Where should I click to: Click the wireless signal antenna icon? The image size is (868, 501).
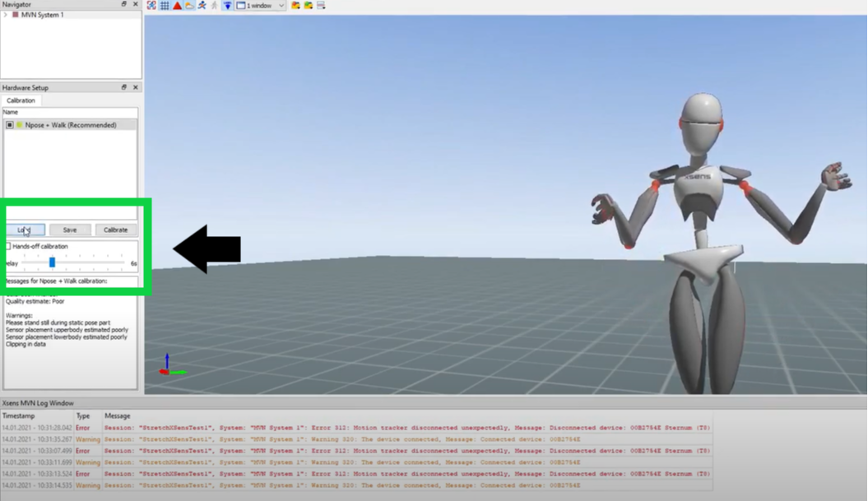coord(228,6)
